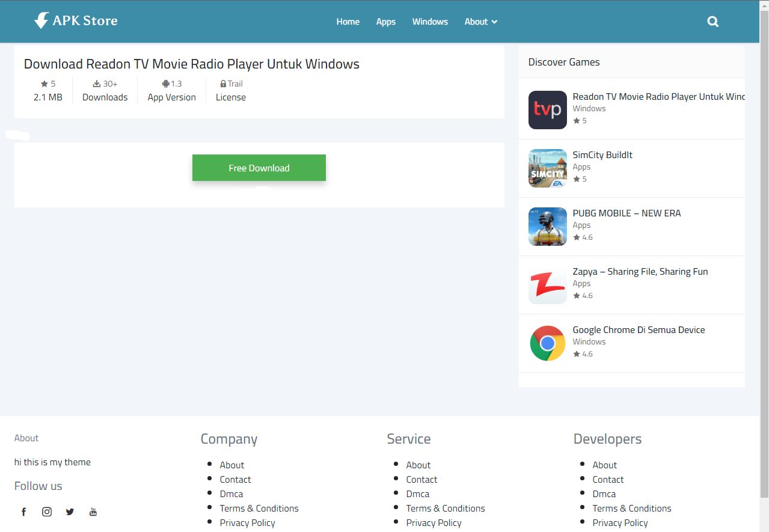The height and width of the screenshot is (532, 769).
Task: Open the Windows menu item
Action: pyautogui.click(x=430, y=22)
